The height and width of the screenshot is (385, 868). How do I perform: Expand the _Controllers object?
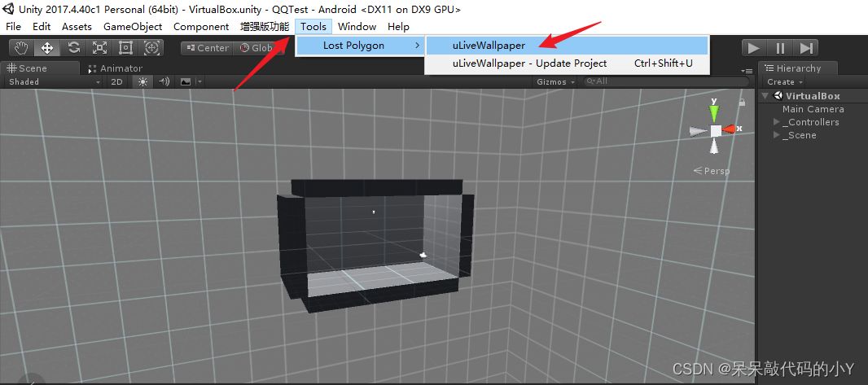(x=776, y=122)
